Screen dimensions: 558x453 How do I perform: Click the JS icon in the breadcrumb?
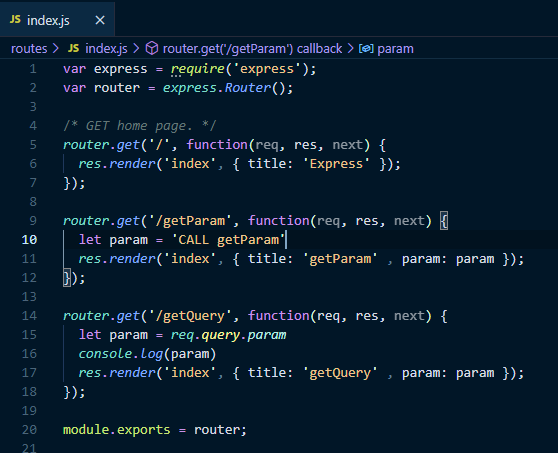click(73, 48)
